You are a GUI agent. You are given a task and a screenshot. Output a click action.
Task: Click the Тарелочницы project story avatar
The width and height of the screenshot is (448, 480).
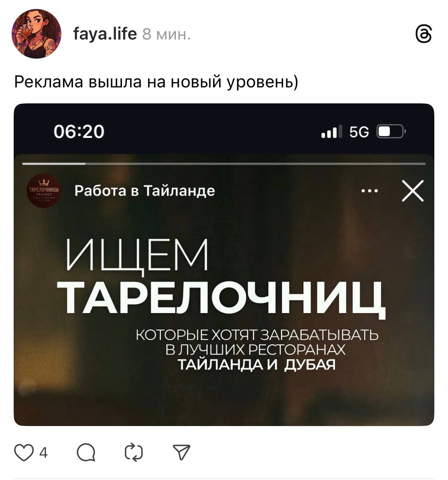point(44,191)
